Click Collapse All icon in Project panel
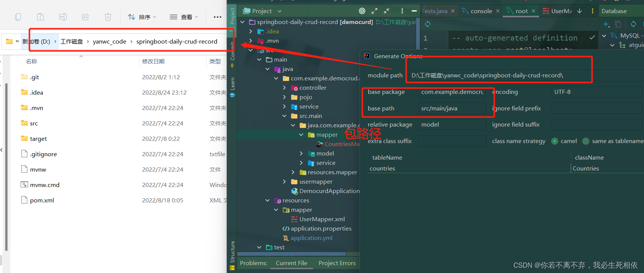 tap(386, 11)
